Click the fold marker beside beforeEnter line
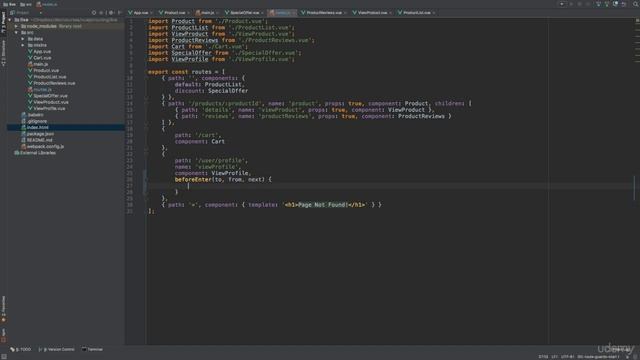 coord(146,180)
